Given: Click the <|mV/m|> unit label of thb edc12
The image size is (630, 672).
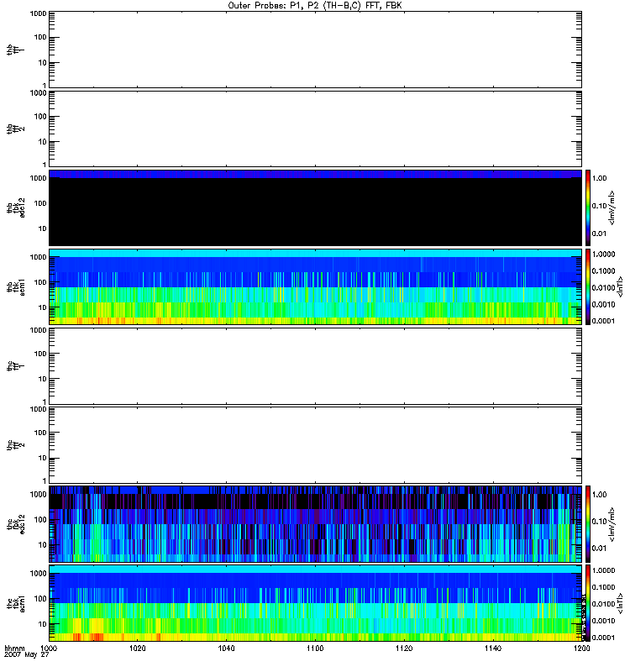Looking at the screenshot, I should (612, 207).
